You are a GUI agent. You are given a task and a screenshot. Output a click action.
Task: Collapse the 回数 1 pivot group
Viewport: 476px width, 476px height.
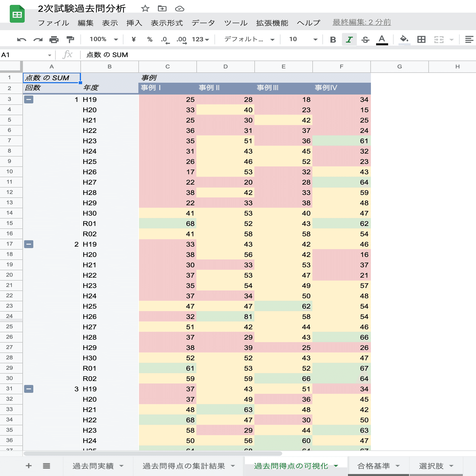click(x=29, y=100)
